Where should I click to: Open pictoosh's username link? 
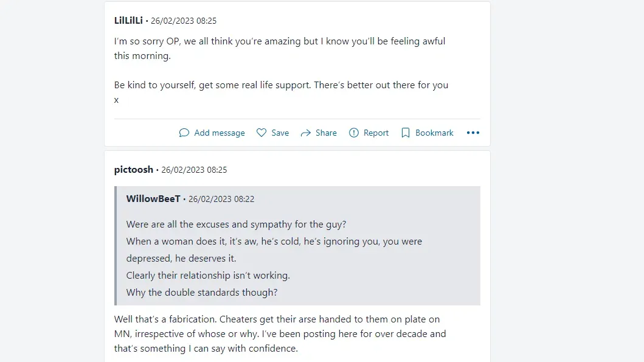point(134,170)
